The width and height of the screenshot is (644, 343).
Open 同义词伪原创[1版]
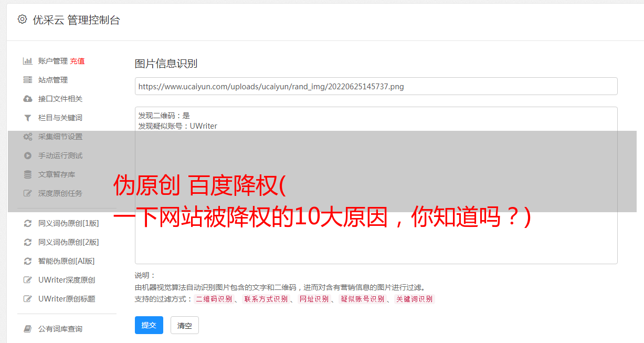68,223
